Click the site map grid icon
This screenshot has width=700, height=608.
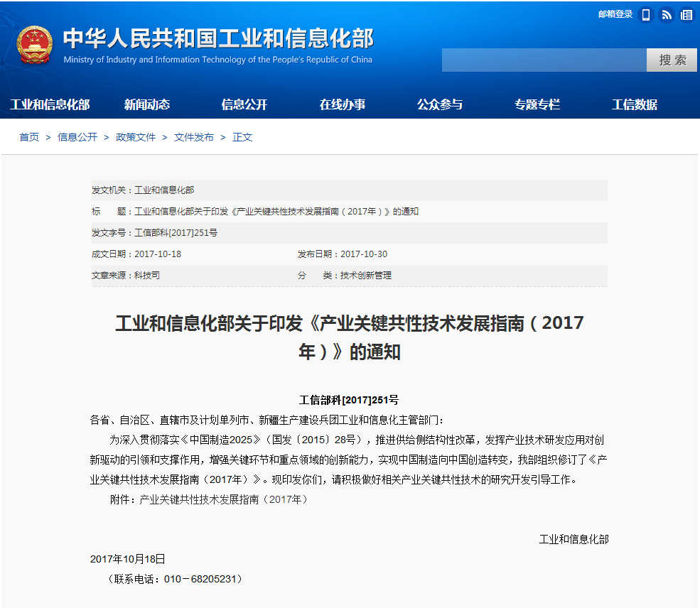point(686,15)
